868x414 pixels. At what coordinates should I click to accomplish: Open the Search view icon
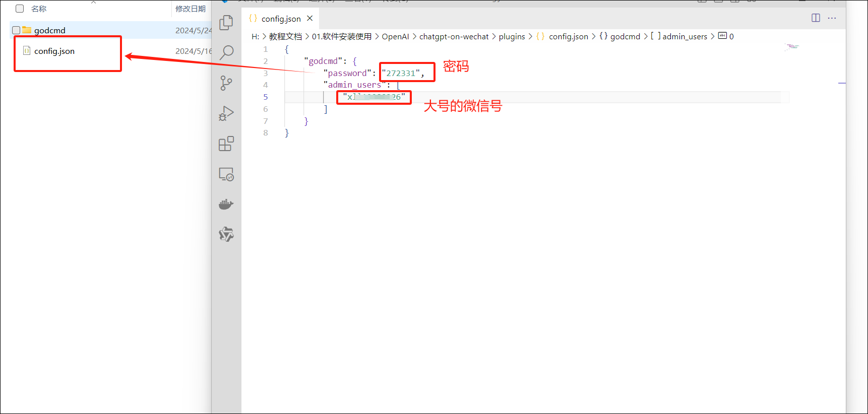(x=226, y=52)
